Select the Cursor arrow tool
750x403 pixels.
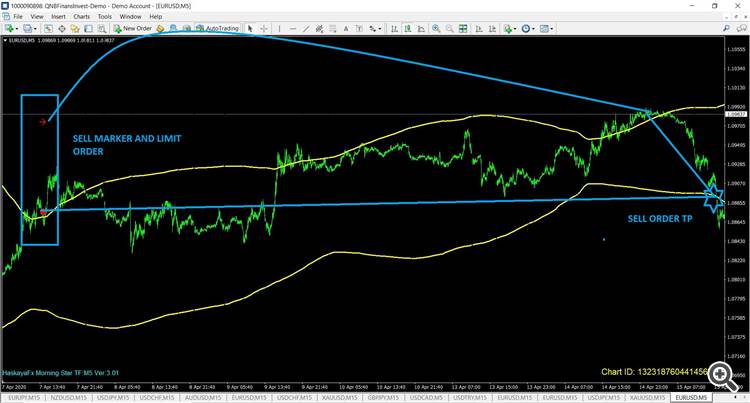coord(250,29)
